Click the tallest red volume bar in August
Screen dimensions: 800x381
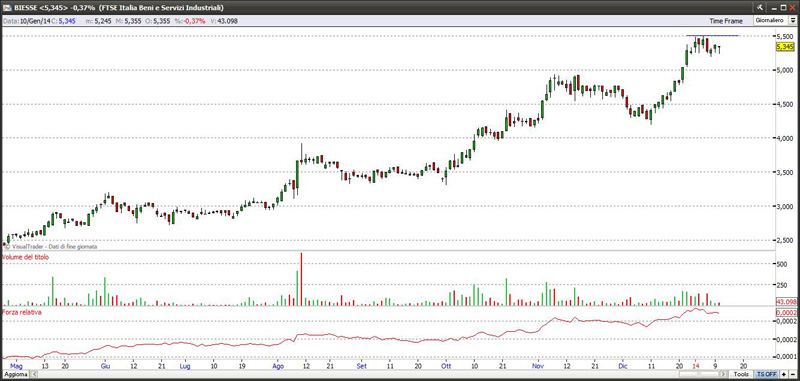pos(301,279)
